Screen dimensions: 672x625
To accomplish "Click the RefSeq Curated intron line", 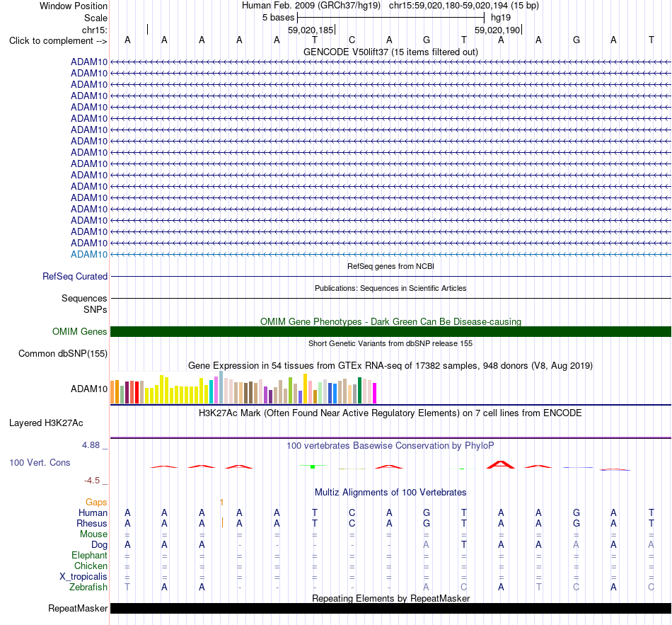I will pos(390,276).
